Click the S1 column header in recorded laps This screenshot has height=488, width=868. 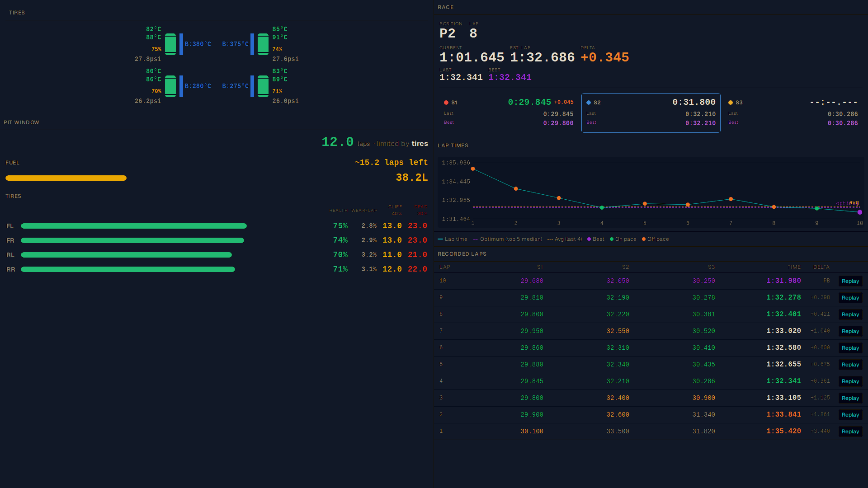[540, 267]
